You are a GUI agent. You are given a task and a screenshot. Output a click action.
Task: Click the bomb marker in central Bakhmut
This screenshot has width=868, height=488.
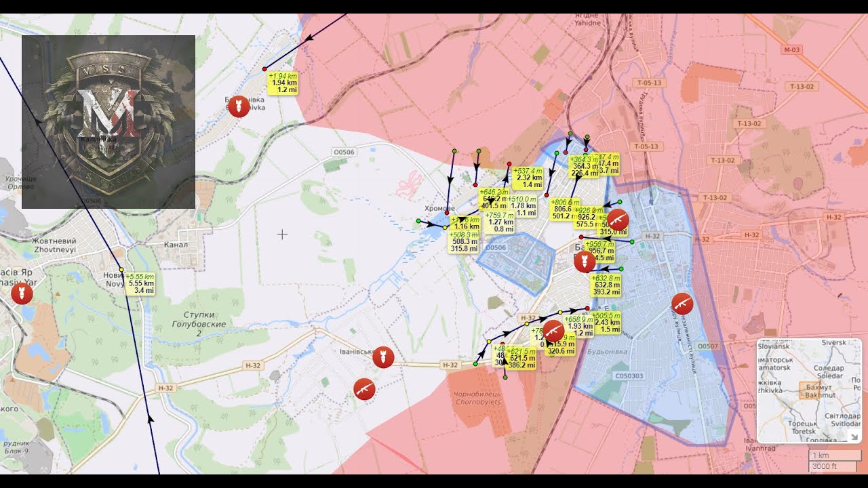click(x=585, y=262)
